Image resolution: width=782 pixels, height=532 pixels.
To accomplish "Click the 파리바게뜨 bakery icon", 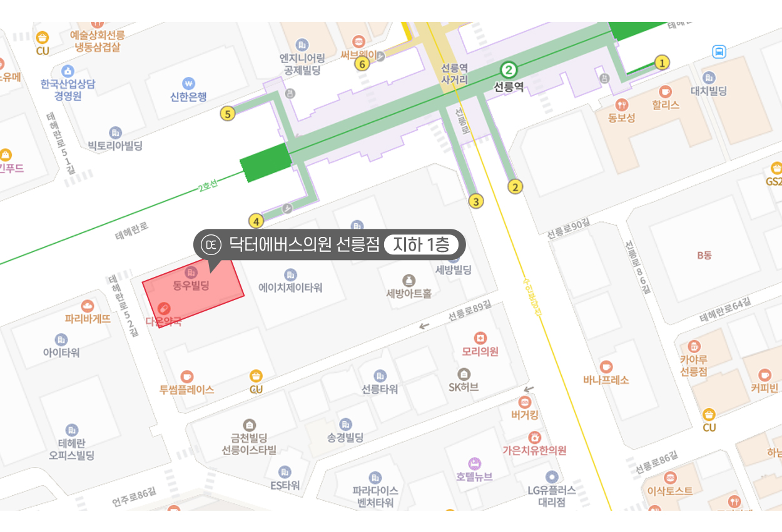I will 88,306.
